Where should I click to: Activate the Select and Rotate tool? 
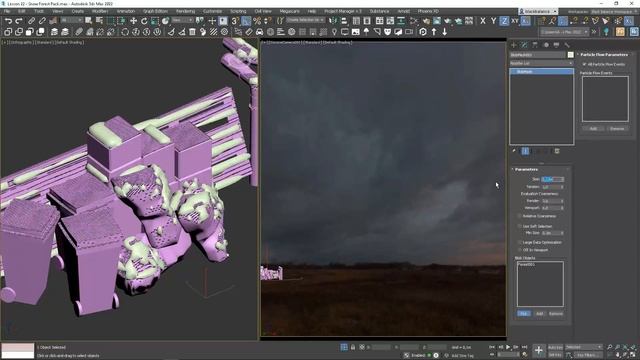[x=144, y=20]
